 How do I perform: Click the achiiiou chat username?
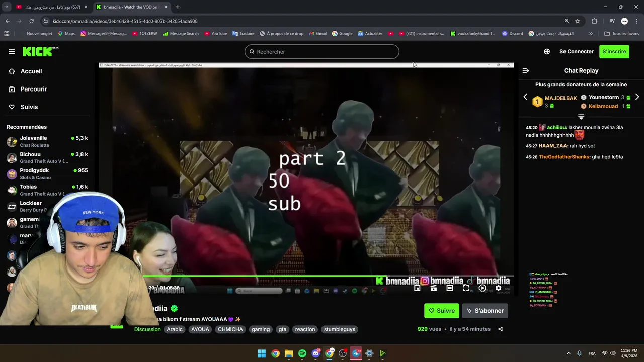pyautogui.click(x=556, y=128)
